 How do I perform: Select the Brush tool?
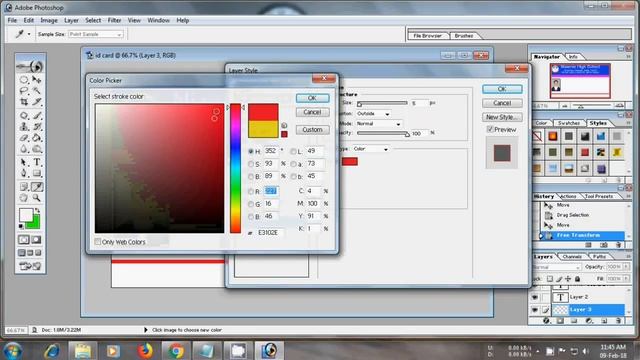(36, 116)
